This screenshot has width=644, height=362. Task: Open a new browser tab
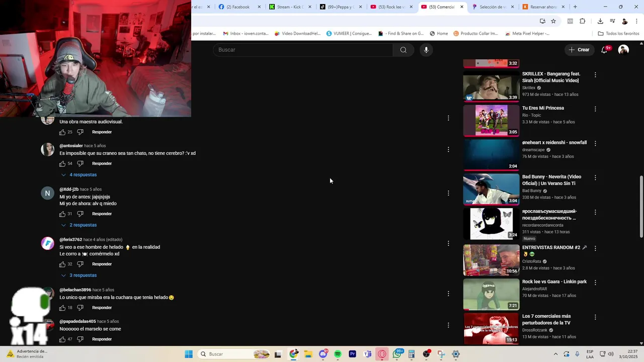(575, 7)
